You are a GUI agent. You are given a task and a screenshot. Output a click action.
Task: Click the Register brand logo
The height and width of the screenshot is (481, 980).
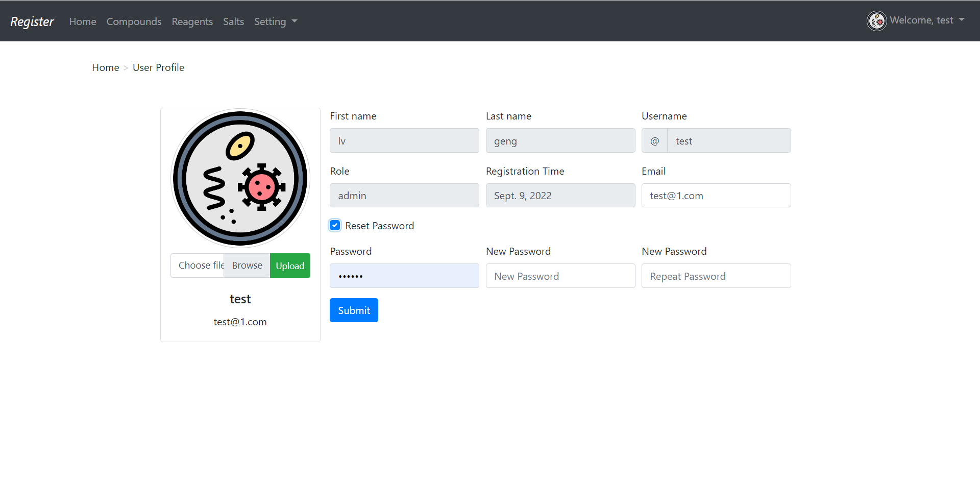click(32, 21)
